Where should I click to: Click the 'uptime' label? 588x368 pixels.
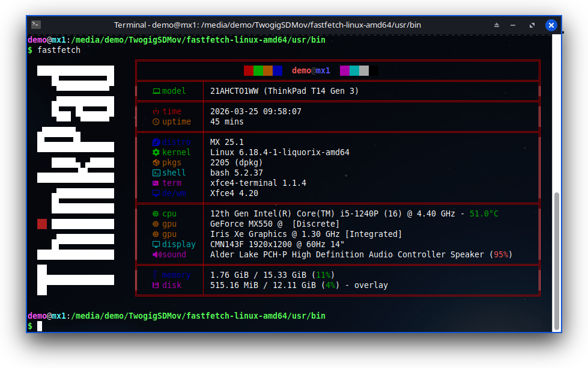(176, 121)
